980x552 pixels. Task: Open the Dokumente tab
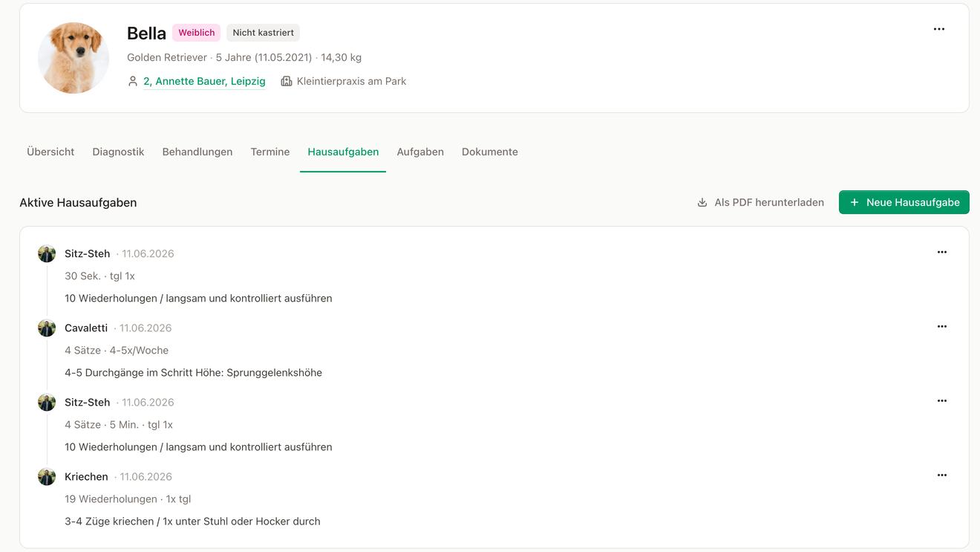[x=490, y=152]
